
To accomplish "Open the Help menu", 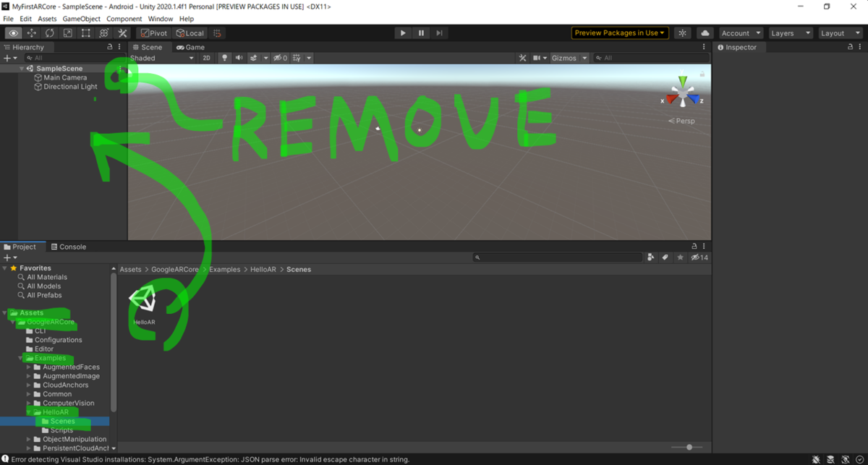I will [187, 19].
